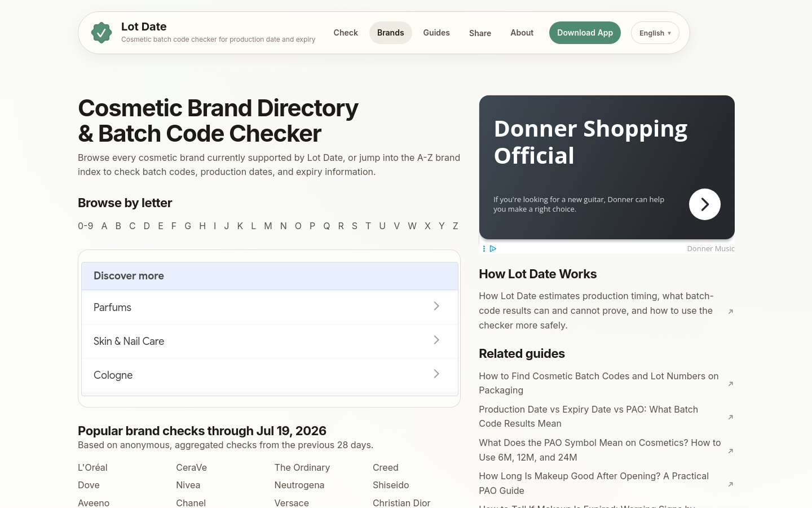812x508 pixels.
Task: Jump to letter M brands
Action: [268, 226]
